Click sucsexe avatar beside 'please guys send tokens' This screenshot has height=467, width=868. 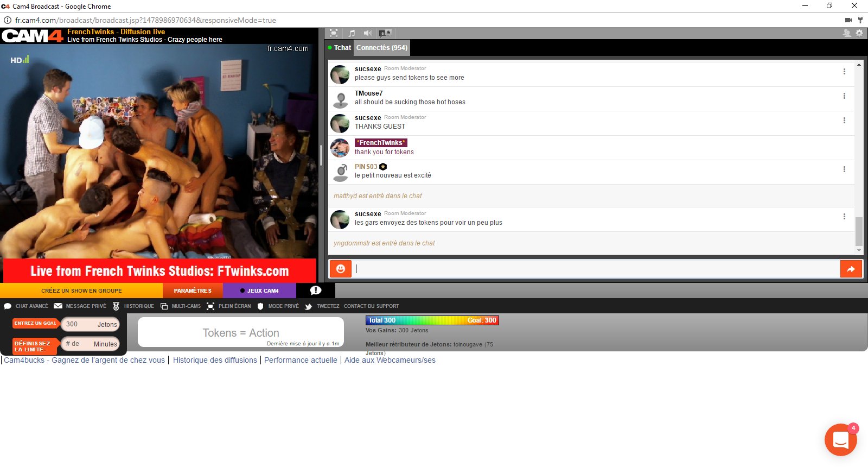pyautogui.click(x=340, y=74)
